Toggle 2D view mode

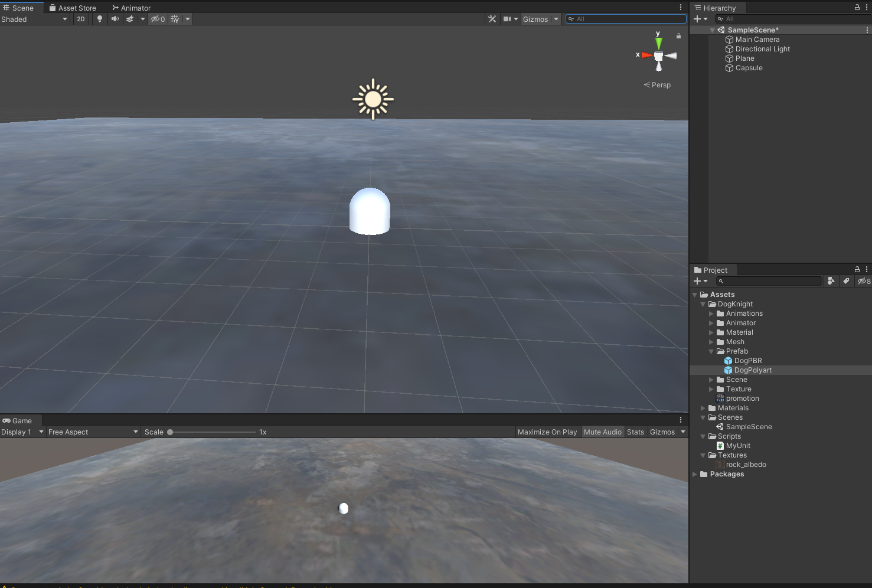(81, 19)
